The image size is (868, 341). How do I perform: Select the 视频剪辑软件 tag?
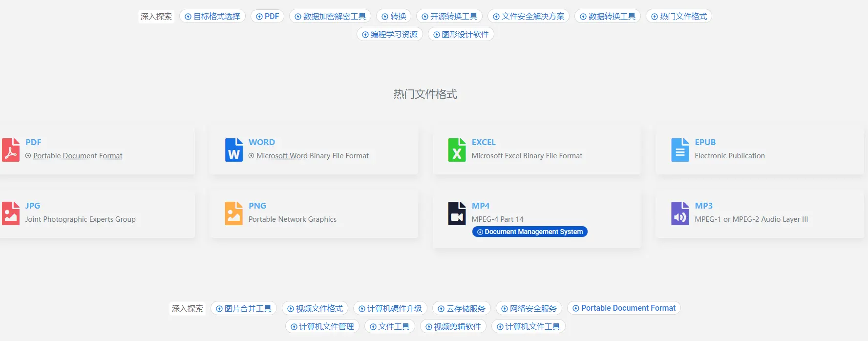coord(453,326)
